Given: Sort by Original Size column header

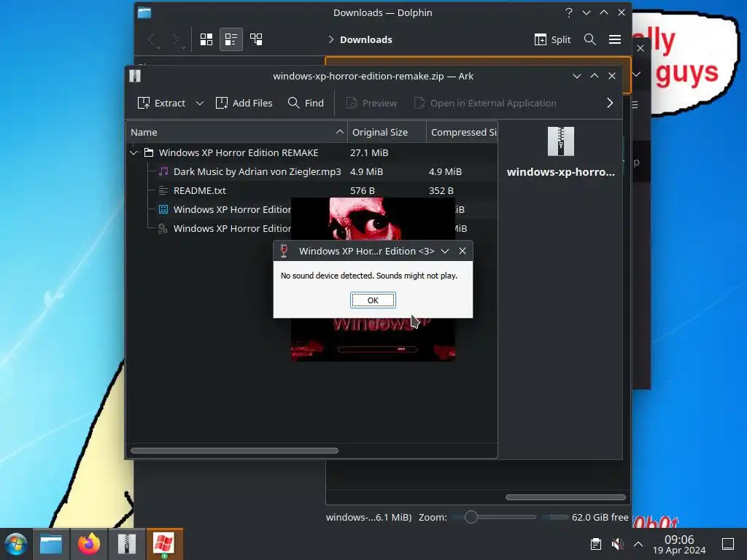Looking at the screenshot, I should [387, 133].
